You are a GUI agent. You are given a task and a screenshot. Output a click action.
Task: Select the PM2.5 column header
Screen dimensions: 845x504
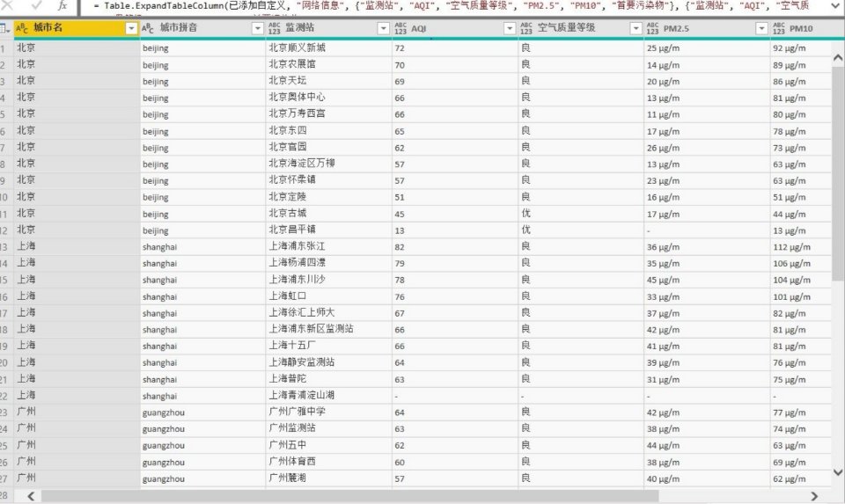[707, 28]
